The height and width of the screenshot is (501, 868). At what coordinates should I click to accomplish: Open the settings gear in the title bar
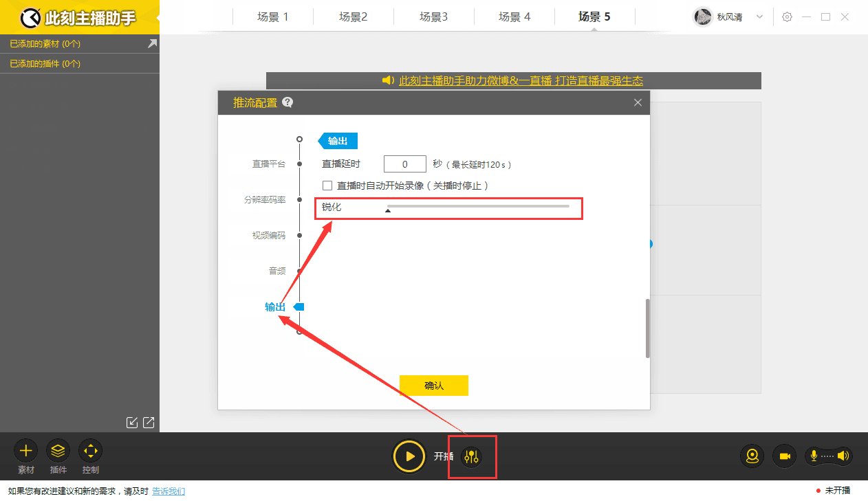click(787, 16)
